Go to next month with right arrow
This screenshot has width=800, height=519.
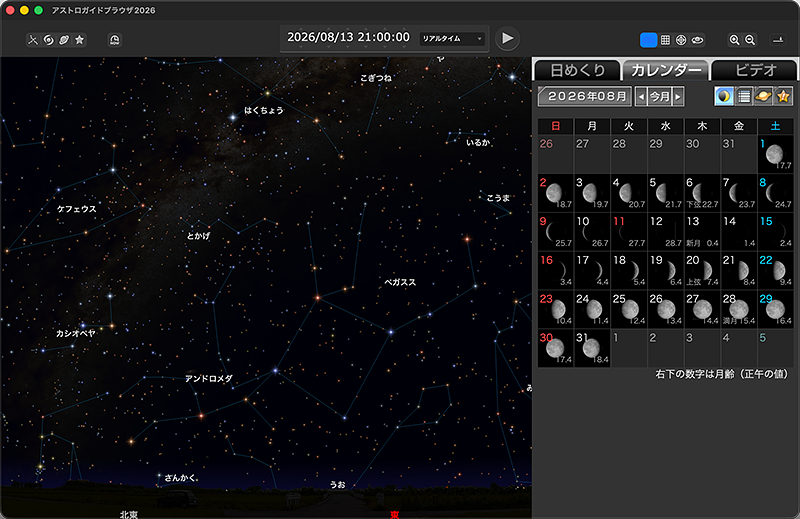pyautogui.click(x=679, y=97)
